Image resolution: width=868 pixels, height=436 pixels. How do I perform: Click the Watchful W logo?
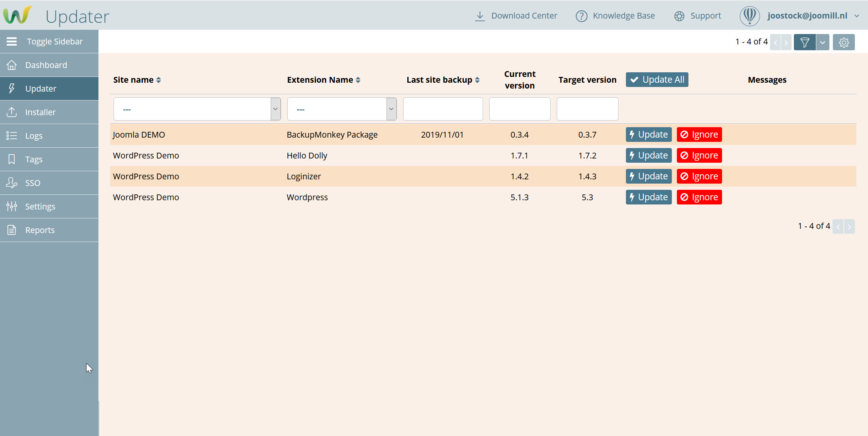tap(17, 15)
